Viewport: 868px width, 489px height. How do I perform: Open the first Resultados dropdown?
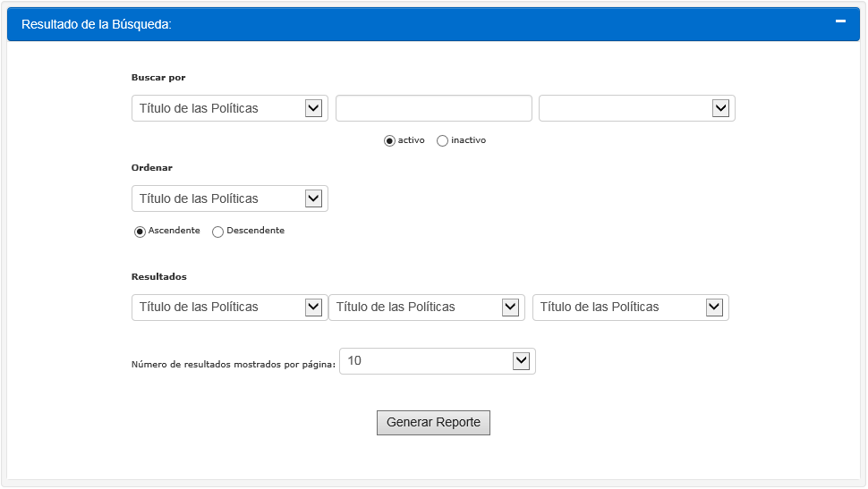(229, 308)
